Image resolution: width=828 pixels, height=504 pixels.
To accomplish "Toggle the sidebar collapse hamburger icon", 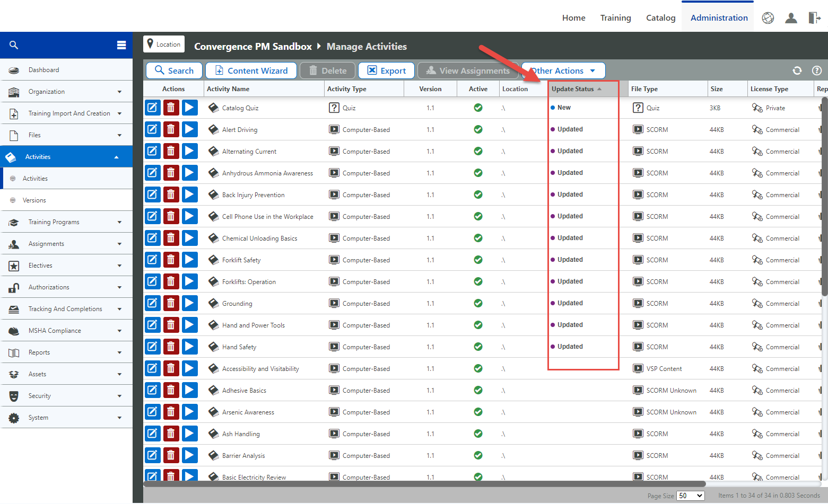I will tap(121, 45).
